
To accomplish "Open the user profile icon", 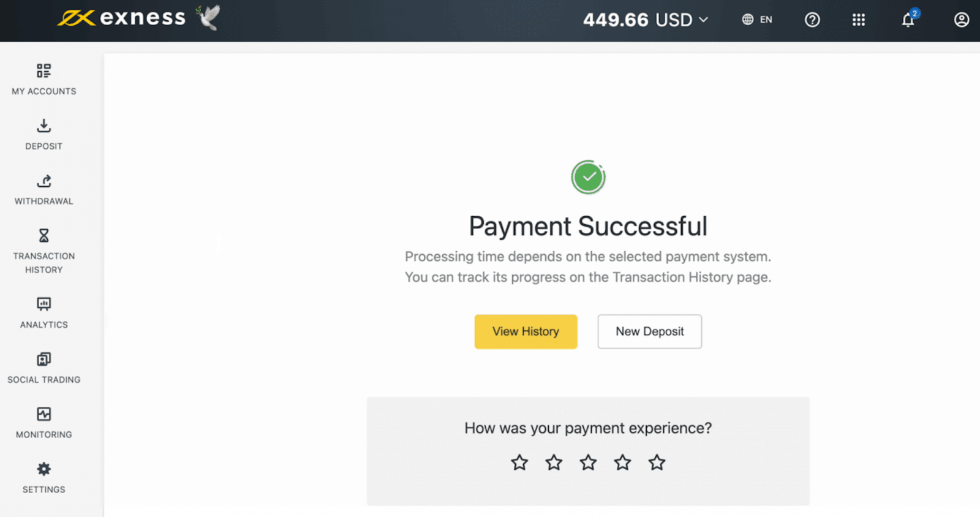I will click(961, 20).
